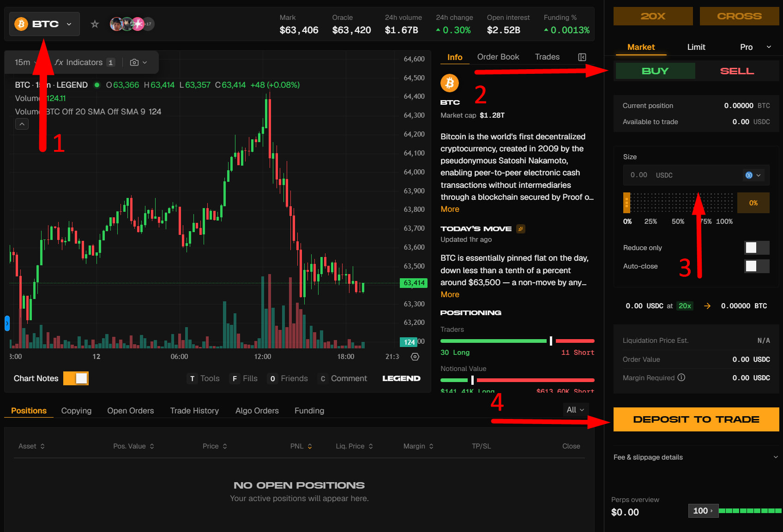Open the BTC market selector dropdown
Viewport: 783px width, 532px height.
pos(44,24)
